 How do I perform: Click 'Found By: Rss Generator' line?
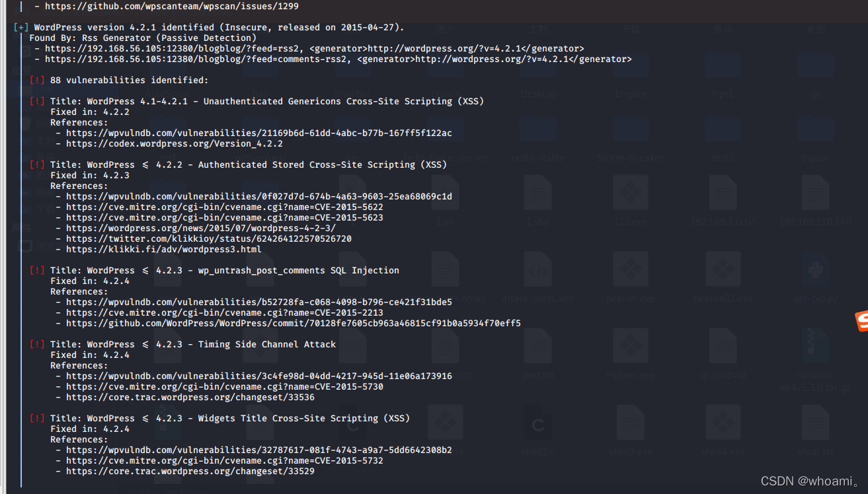[143, 38]
